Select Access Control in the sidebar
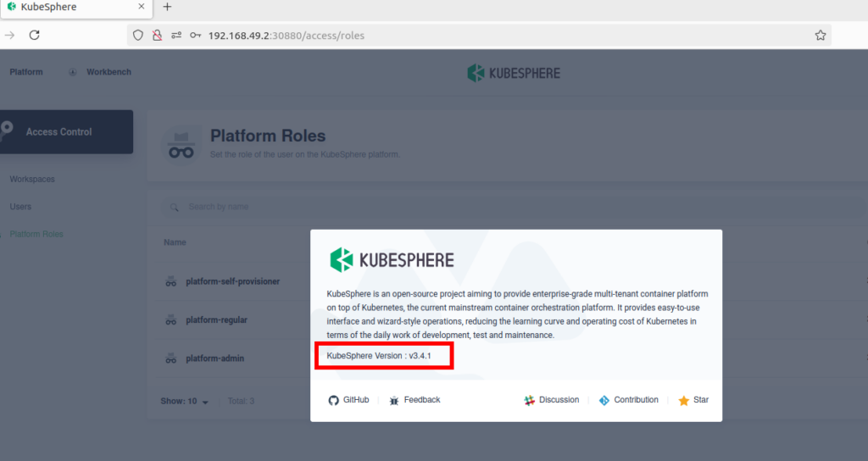This screenshot has height=461, width=868. (66, 131)
